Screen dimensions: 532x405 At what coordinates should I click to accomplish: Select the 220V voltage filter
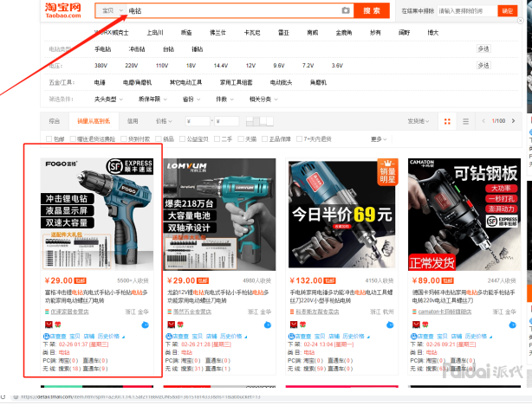coord(132,66)
